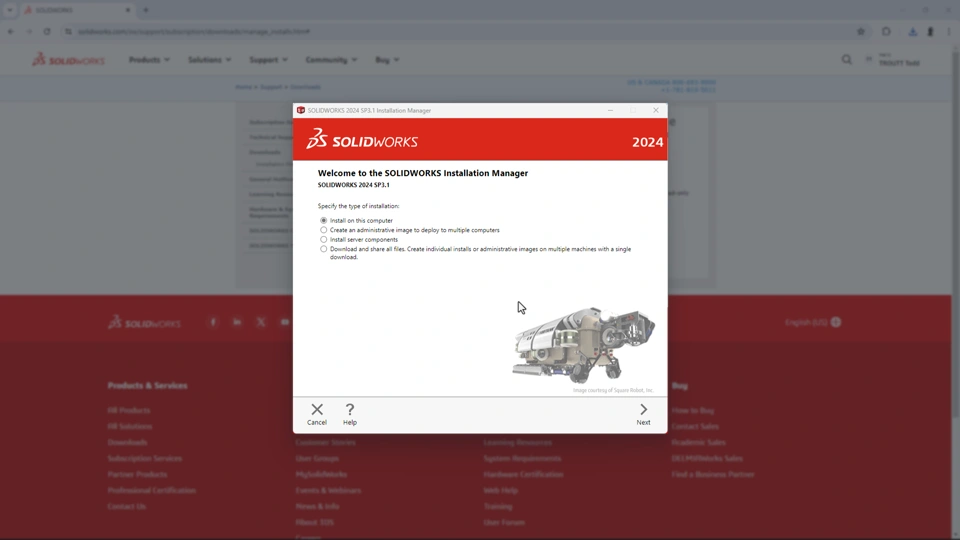Close the Installation Manager dialog
The height and width of the screenshot is (540, 960).
[x=656, y=110]
